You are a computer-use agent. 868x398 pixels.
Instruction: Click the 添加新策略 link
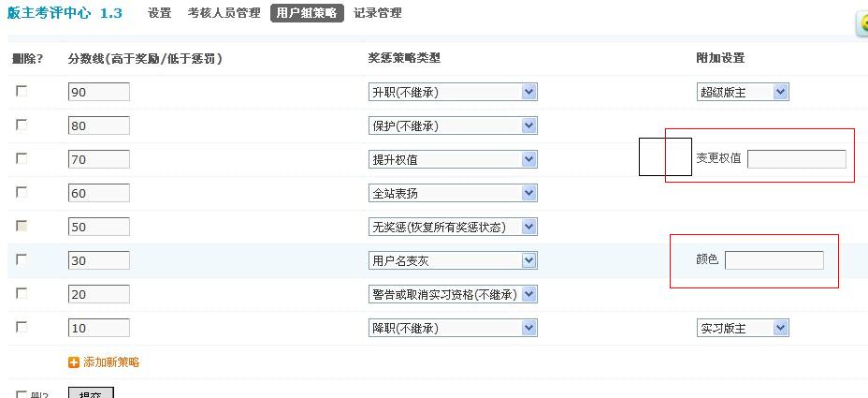[x=111, y=362]
